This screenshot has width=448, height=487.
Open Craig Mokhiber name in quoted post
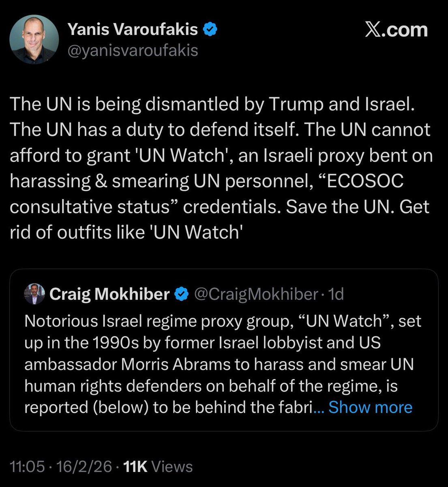click(109, 294)
